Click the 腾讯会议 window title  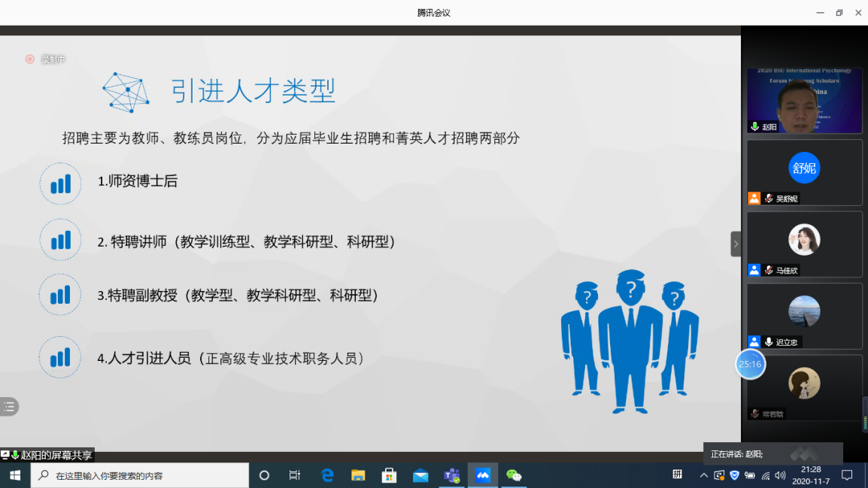pos(434,13)
